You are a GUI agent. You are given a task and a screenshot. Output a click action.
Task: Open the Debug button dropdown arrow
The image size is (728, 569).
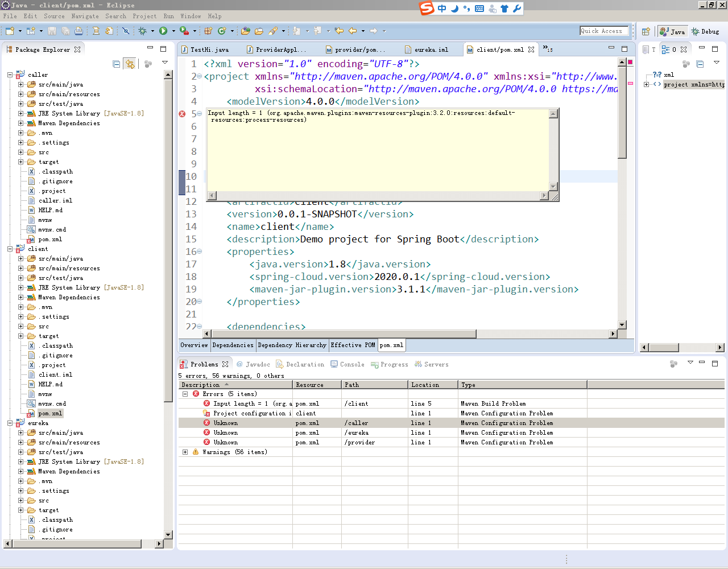(152, 31)
